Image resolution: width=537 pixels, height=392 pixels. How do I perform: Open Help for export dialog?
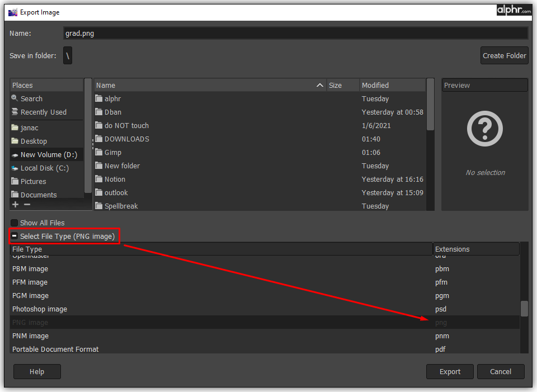37,371
